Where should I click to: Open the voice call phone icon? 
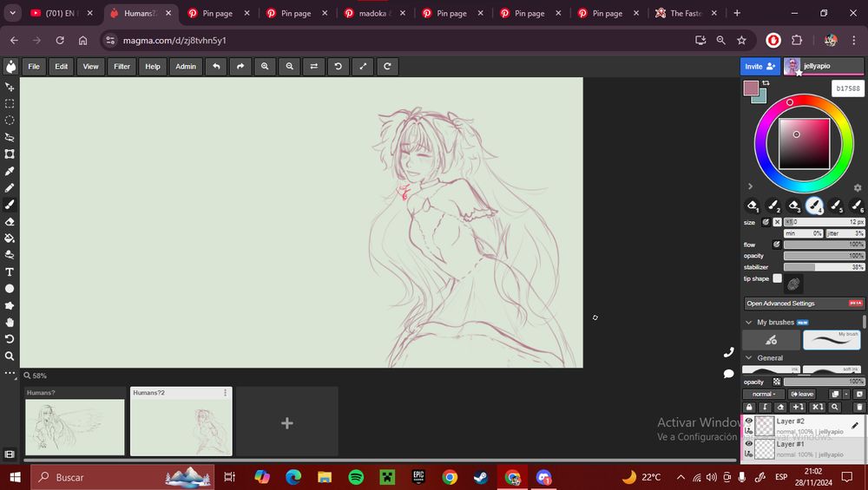click(728, 352)
